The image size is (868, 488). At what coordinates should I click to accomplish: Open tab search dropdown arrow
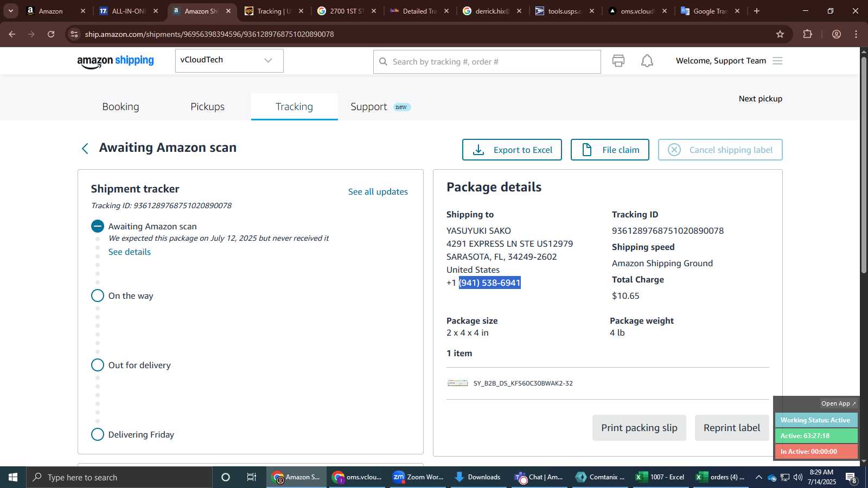[x=10, y=11]
